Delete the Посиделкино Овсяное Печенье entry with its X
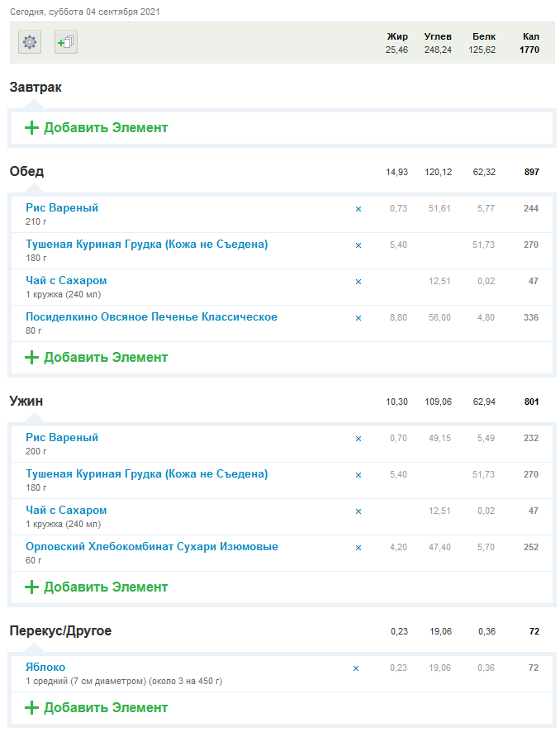 pos(358,318)
